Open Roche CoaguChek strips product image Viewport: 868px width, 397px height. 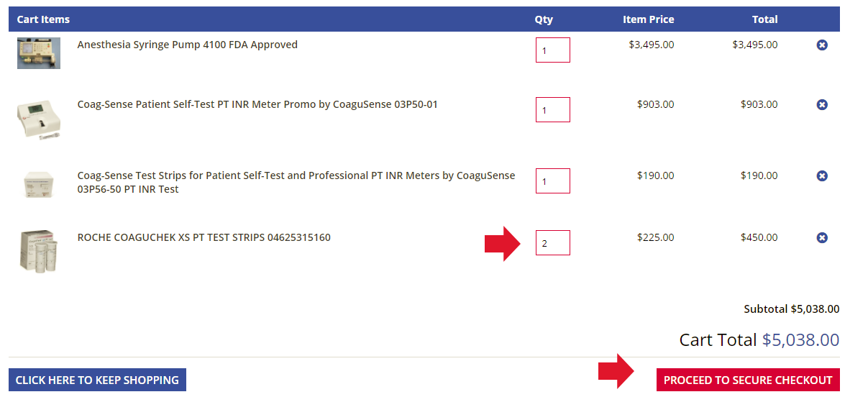(x=39, y=250)
